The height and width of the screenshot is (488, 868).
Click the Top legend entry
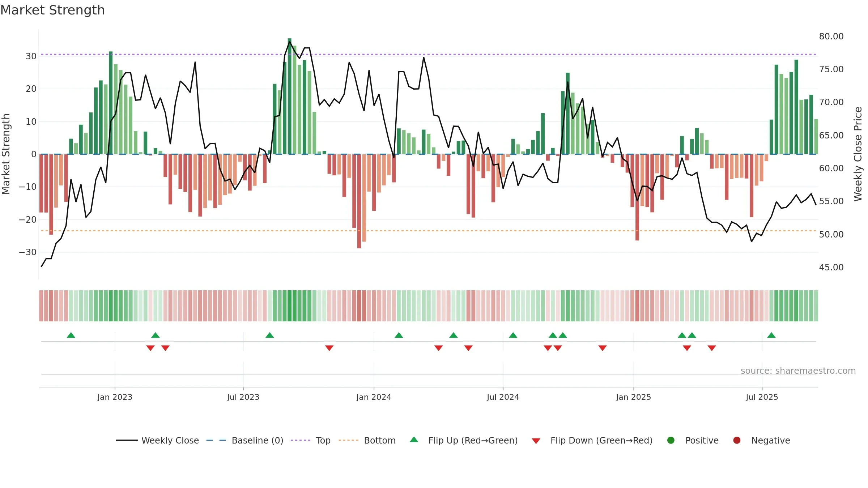click(x=311, y=440)
